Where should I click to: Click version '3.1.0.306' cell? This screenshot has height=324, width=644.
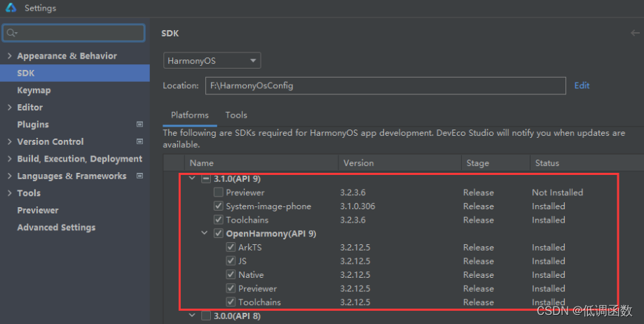click(x=357, y=206)
